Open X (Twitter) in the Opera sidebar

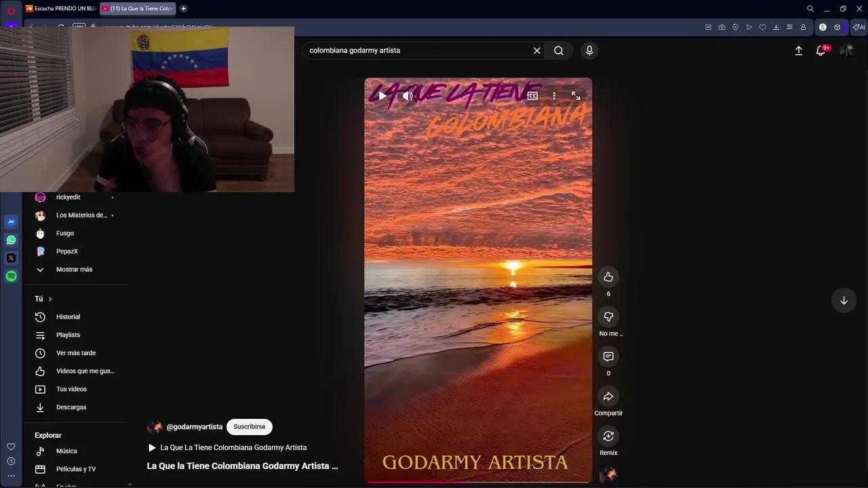11,258
